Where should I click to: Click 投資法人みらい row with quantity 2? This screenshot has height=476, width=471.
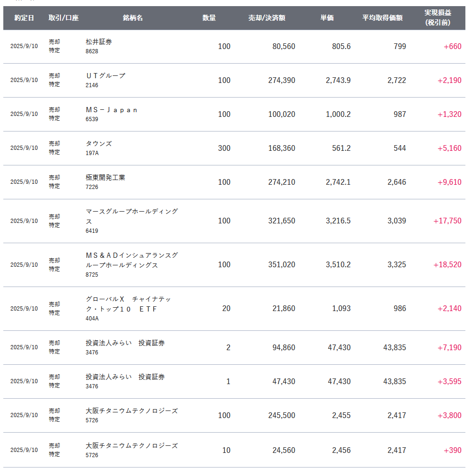coord(125,343)
